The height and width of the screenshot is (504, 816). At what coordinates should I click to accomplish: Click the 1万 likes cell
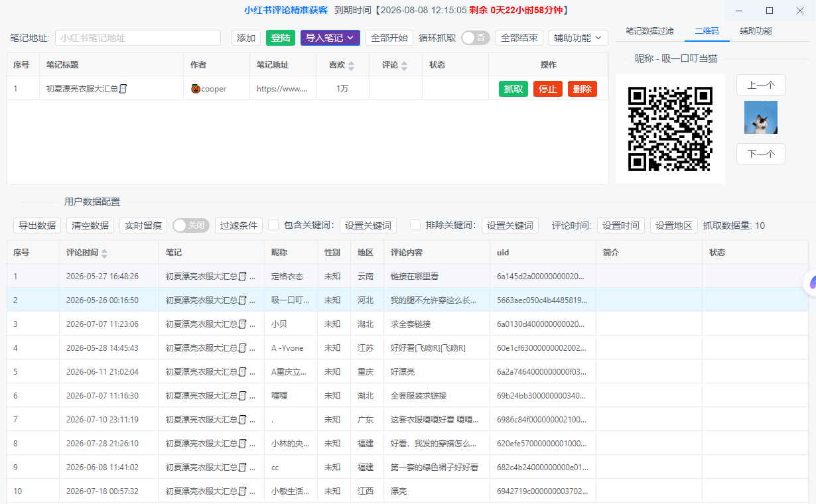pos(342,89)
